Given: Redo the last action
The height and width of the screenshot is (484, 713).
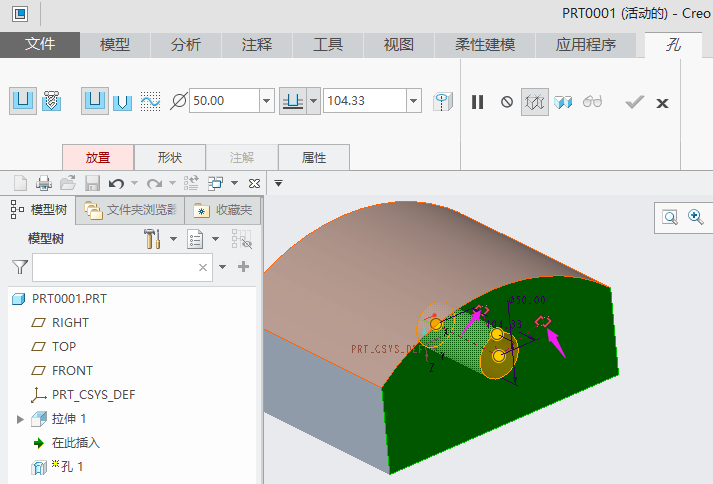Looking at the screenshot, I should pos(155,183).
